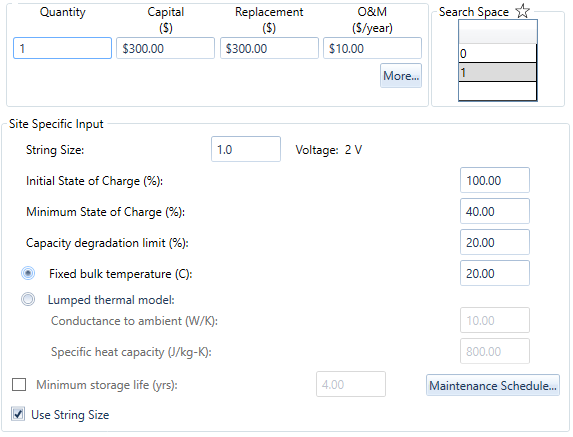
Task: Select the Search Space row with value 0
Action: pos(498,53)
